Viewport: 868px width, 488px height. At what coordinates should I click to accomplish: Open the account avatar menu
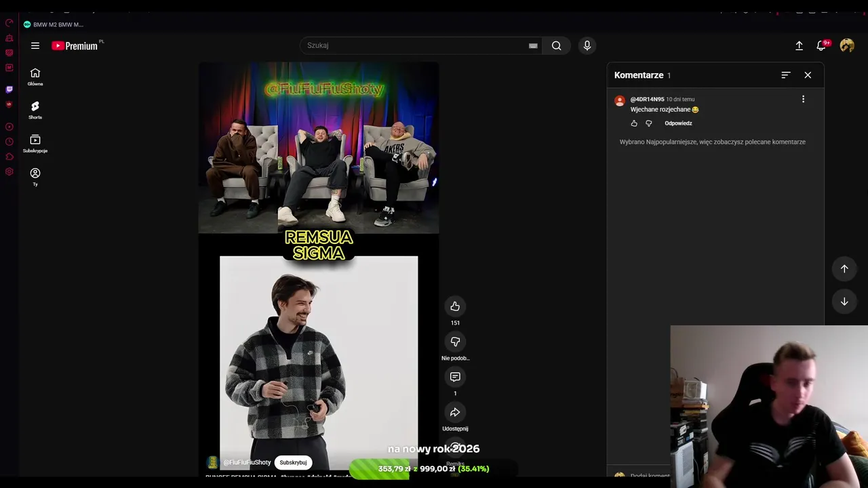coord(847,45)
